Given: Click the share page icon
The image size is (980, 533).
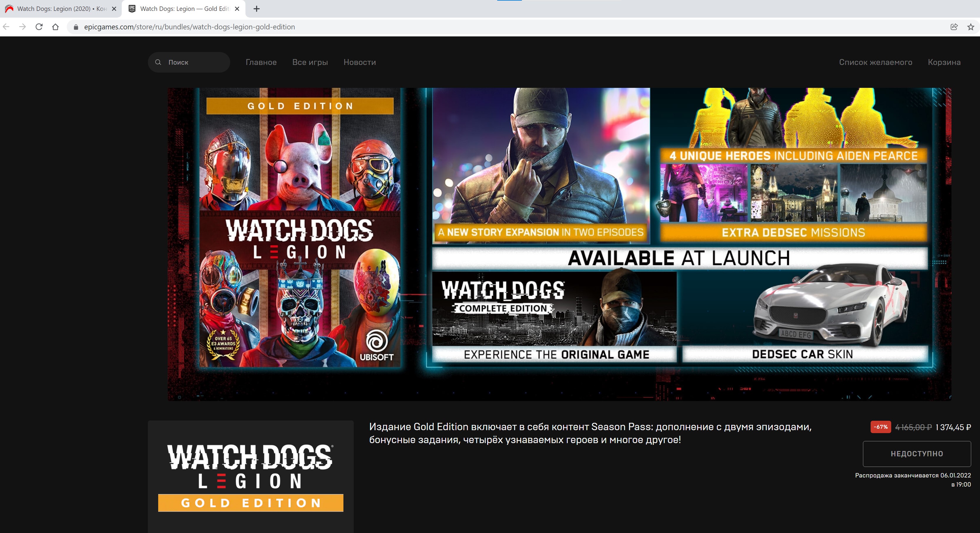Looking at the screenshot, I should [954, 27].
